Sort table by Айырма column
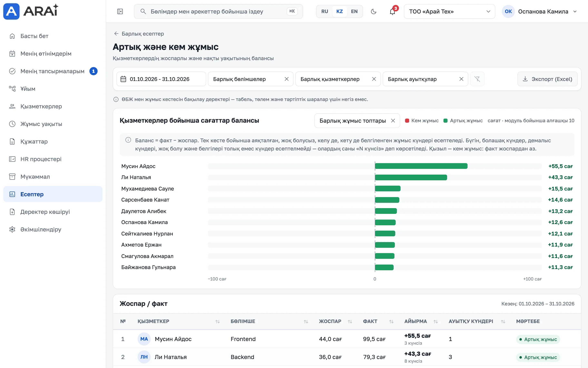588x368 pixels. click(x=436, y=322)
